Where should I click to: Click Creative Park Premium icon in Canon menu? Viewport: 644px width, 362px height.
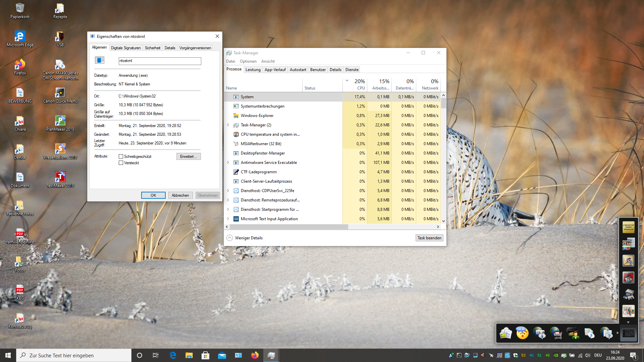(x=628, y=227)
